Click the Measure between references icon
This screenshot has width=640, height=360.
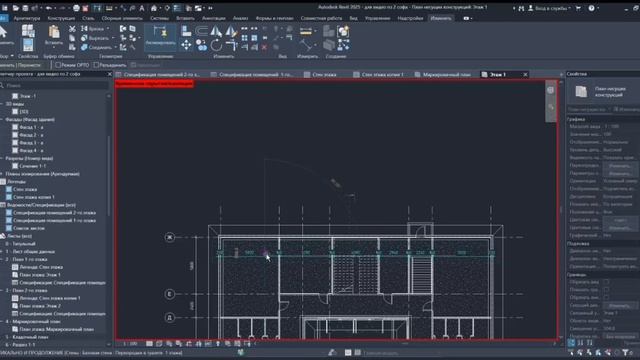(305, 31)
